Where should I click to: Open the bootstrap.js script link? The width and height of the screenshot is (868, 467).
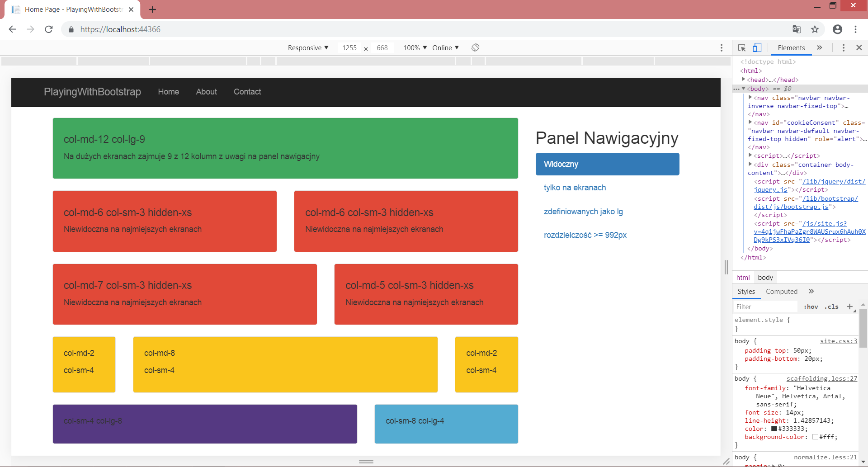(806, 203)
